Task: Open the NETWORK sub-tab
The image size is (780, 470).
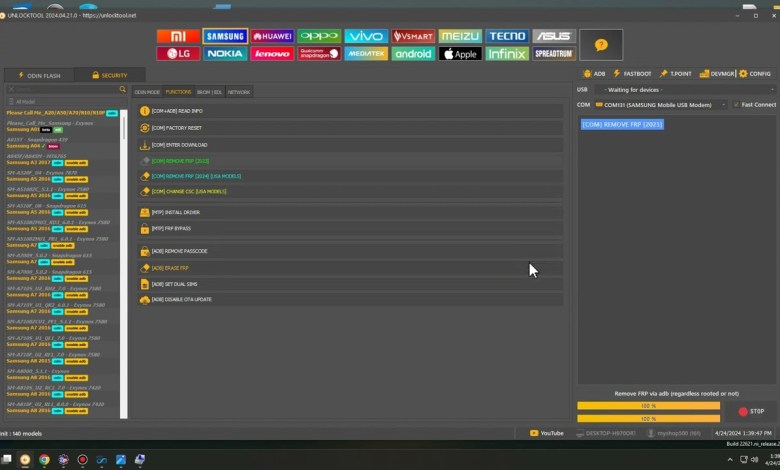Action: (239, 92)
